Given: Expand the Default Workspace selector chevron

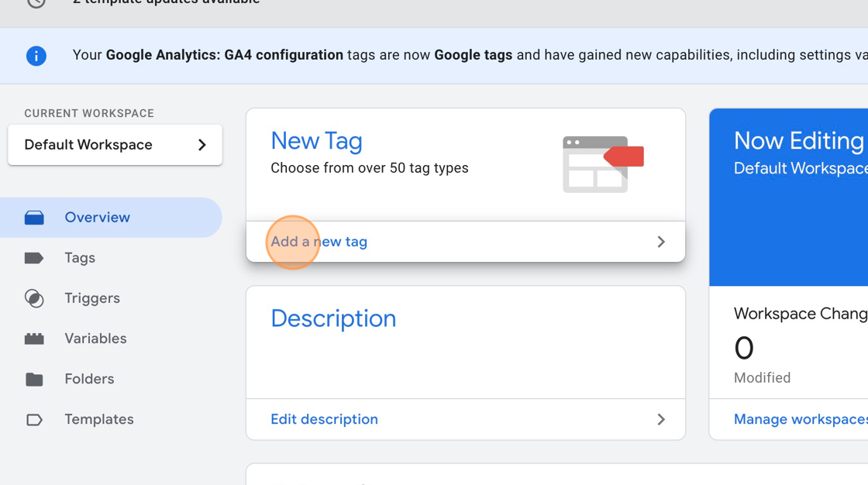Looking at the screenshot, I should pos(202,145).
